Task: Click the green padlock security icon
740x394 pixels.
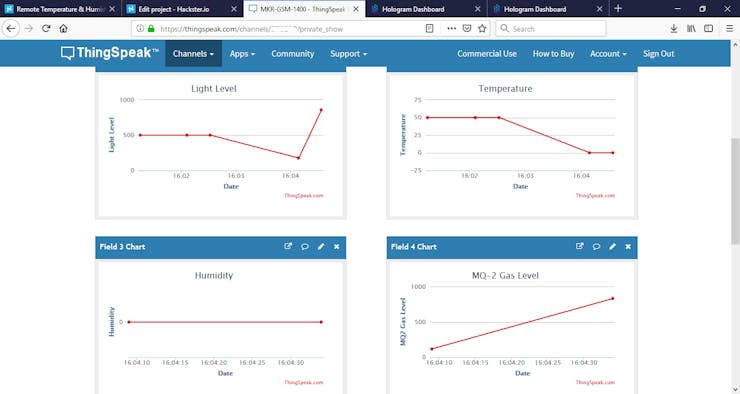Action: [151, 29]
